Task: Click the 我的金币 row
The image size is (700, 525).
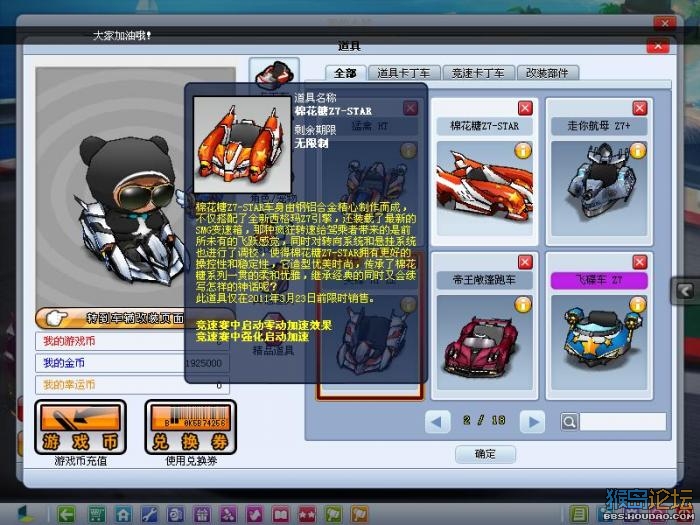Action: [x=132, y=363]
